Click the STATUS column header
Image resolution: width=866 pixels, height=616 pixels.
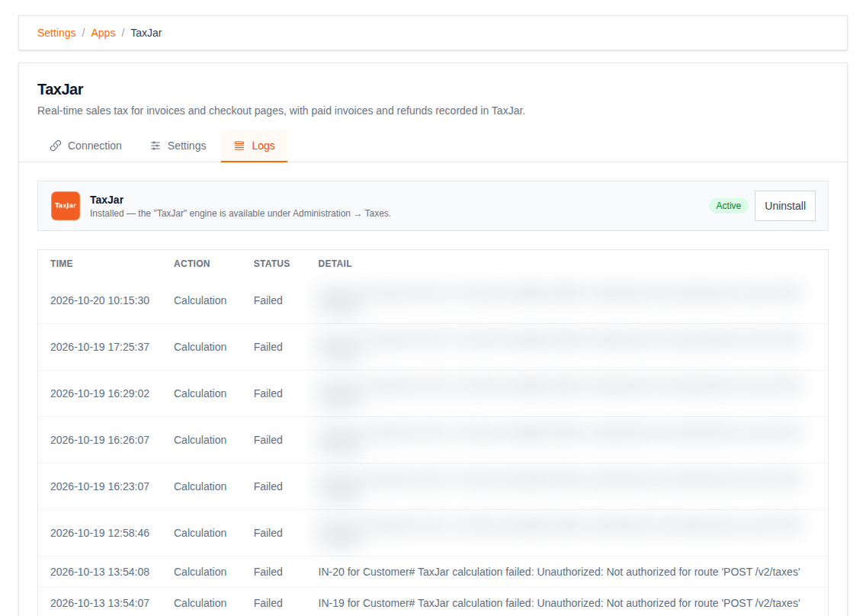click(x=271, y=264)
